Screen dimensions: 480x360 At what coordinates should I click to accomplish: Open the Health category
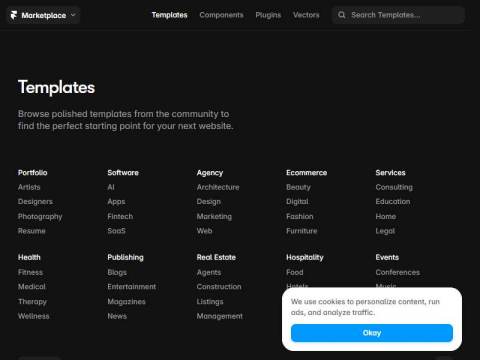pos(29,257)
